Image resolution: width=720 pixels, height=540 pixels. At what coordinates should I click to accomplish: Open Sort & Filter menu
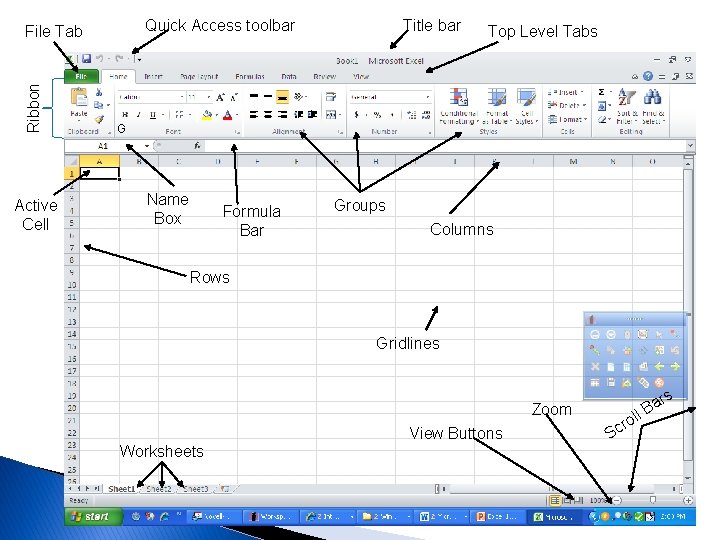[627, 107]
